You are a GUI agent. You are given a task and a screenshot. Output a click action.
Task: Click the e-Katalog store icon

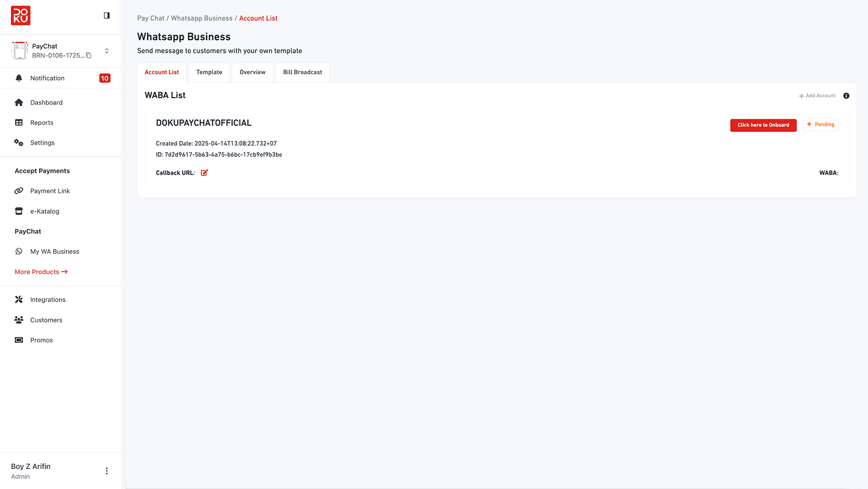19,211
